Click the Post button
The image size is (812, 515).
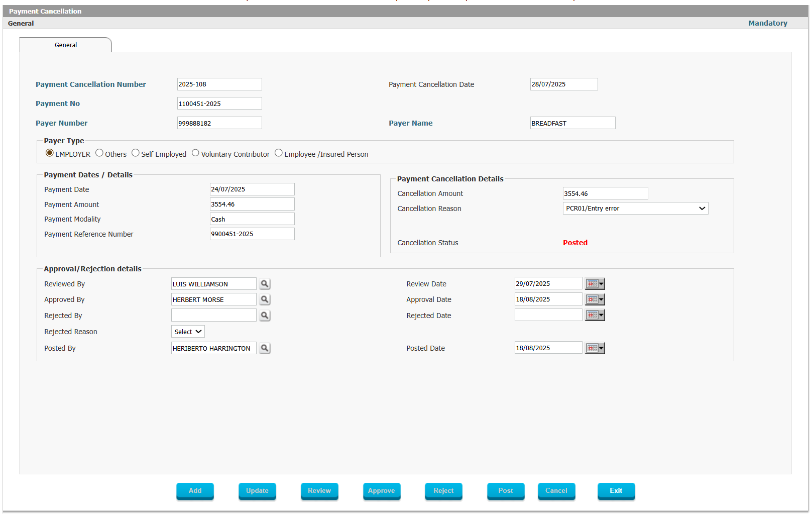506,491
